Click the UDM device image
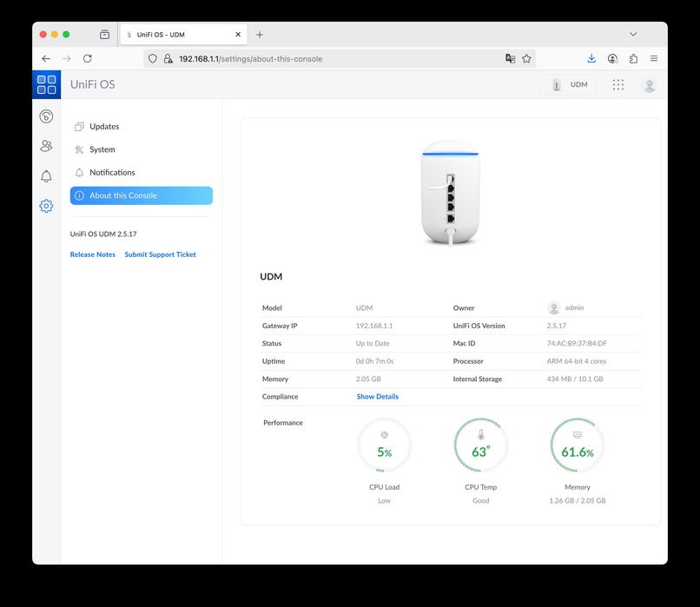The height and width of the screenshot is (607, 700). pyautogui.click(x=451, y=193)
